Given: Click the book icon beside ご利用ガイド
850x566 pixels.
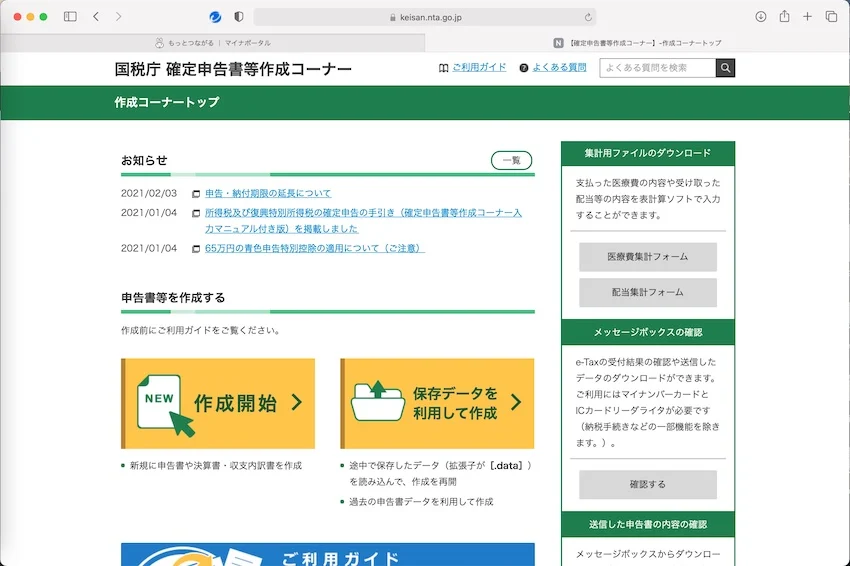Looking at the screenshot, I should pos(443,68).
